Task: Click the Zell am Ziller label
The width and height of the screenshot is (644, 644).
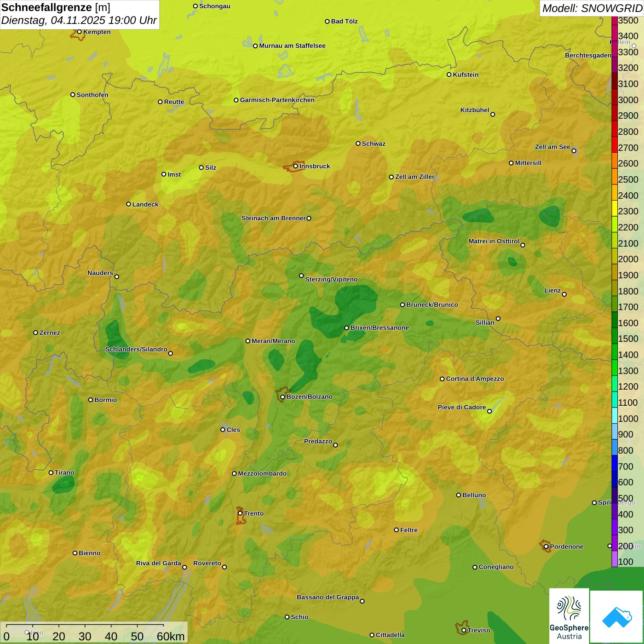Action: 415,177
